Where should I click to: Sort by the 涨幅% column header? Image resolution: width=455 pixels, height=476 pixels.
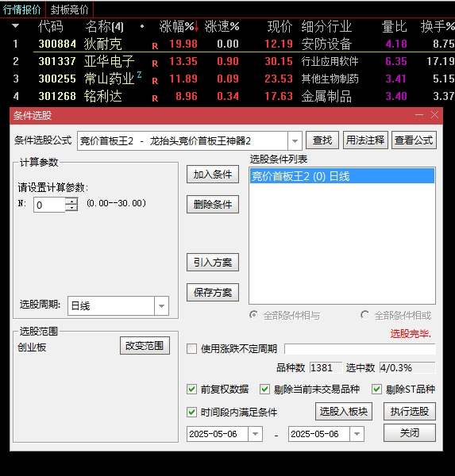[x=179, y=26]
